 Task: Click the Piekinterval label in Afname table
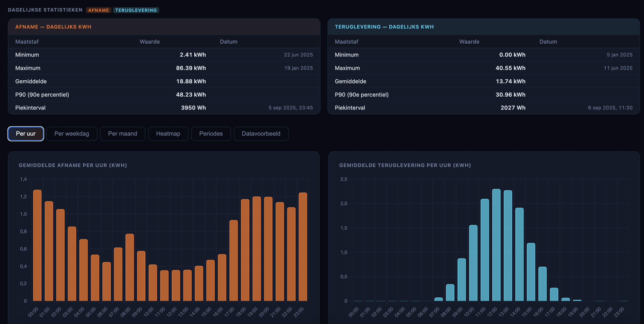tap(30, 108)
